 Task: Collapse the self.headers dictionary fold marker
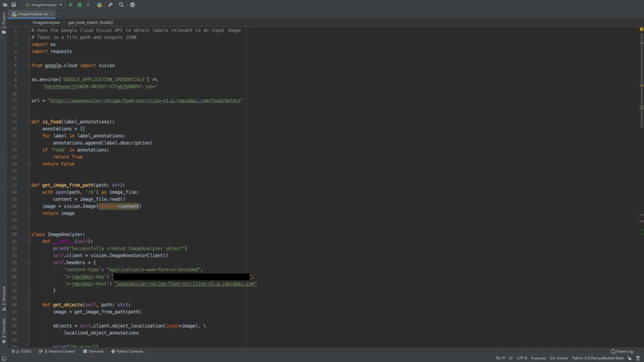(29, 263)
